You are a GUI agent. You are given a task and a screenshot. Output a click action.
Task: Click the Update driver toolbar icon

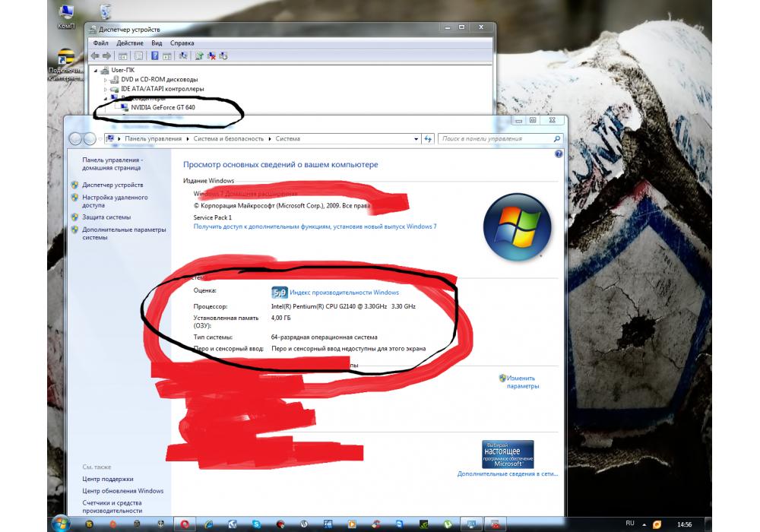click(x=199, y=56)
